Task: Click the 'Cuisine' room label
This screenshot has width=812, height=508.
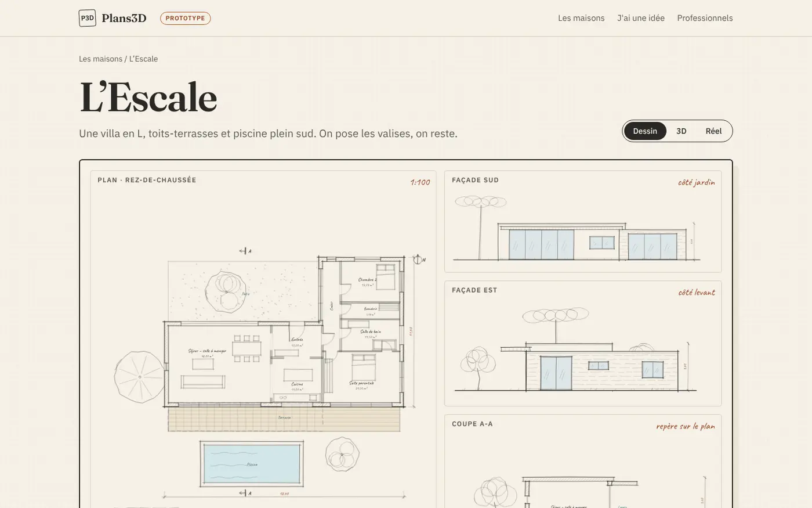Action: (x=297, y=384)
